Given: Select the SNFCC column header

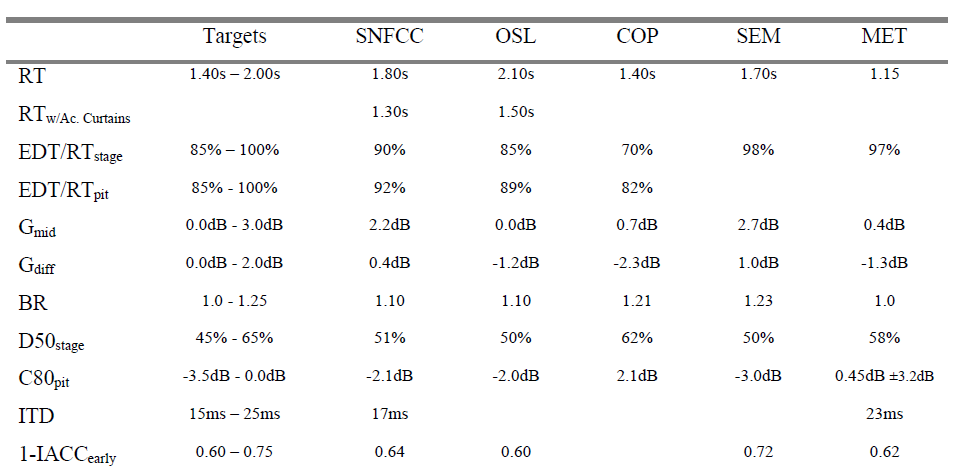Looking at the screenshot, I should pos(389,37).
